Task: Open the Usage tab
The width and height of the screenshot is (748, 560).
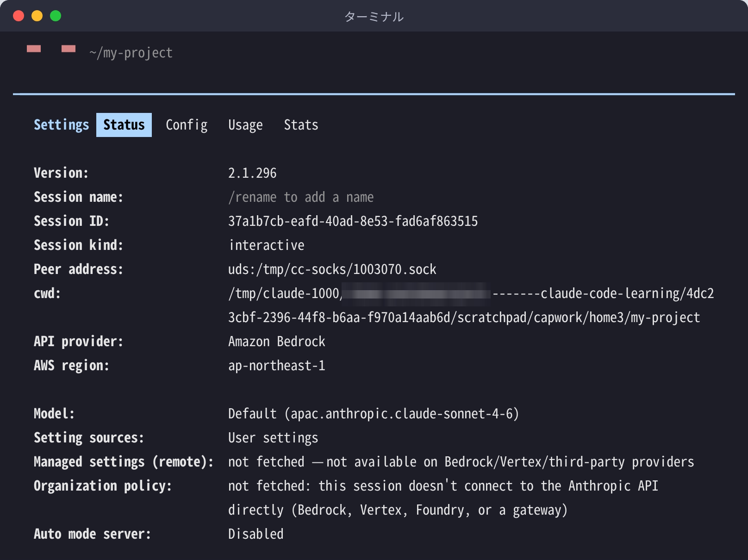Action: (245, 125)
